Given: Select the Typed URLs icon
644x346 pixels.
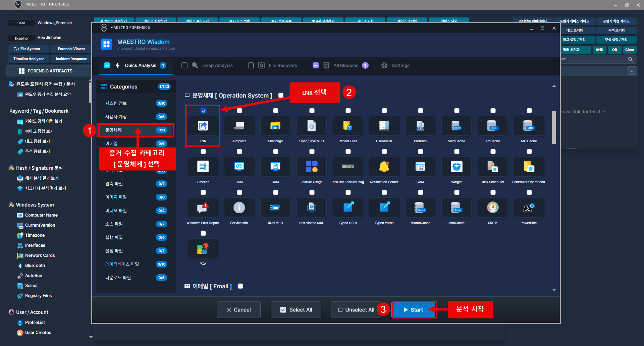Looking at the screenshot, I should (x=348, y=208).
